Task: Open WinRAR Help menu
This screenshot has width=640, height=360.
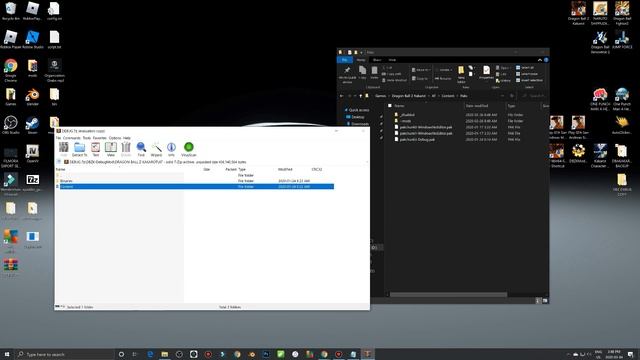Action: coord(127,138)
